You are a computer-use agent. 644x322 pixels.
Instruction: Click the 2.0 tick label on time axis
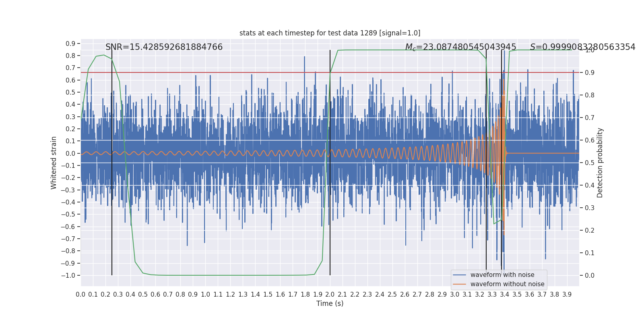click(x=330, y=295)
